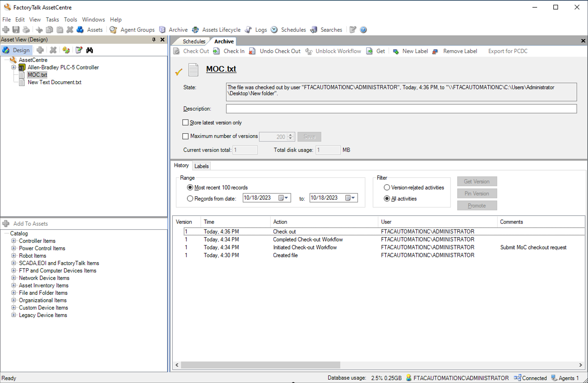588x383 pixels.
Task: Select Records from date radio button
Action: click(x=190, y=199)
